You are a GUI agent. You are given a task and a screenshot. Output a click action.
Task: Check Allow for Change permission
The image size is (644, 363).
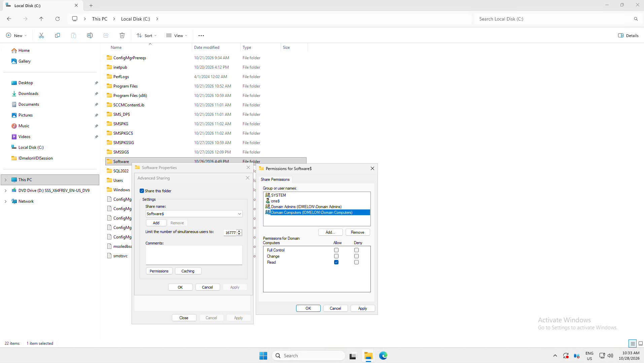pos(336,256)
